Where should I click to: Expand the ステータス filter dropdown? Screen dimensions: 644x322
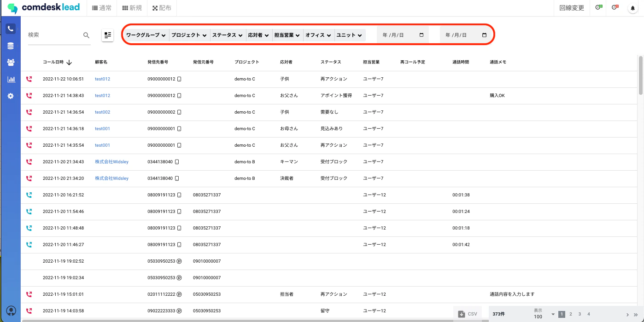click(228, 35)
